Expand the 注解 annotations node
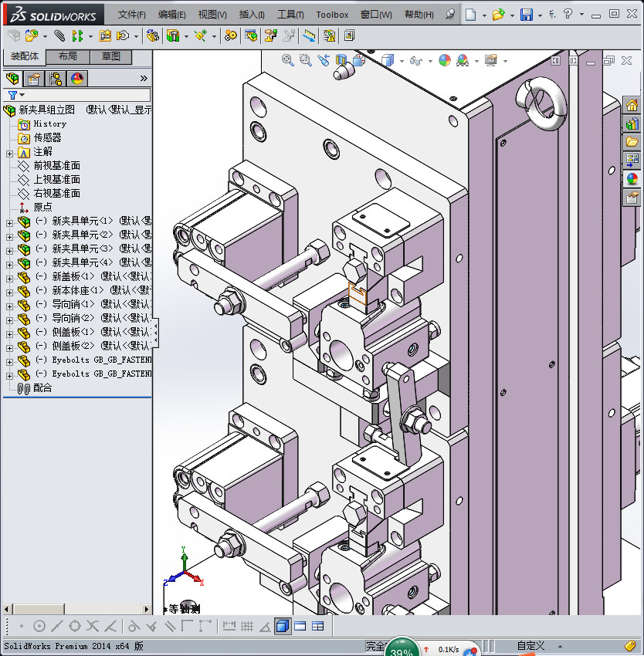644x656 pixels. (9, 154)
